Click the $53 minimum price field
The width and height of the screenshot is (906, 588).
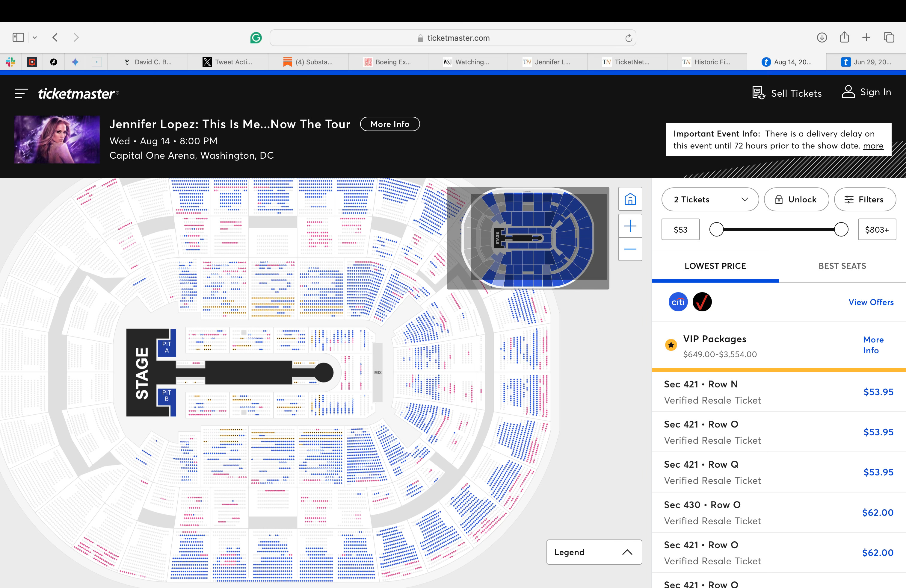680,229
